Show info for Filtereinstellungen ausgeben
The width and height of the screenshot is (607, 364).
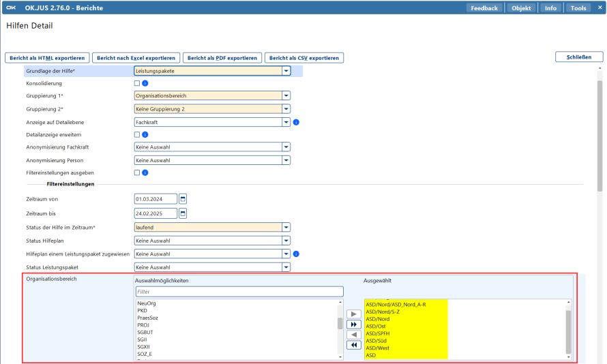145,172
